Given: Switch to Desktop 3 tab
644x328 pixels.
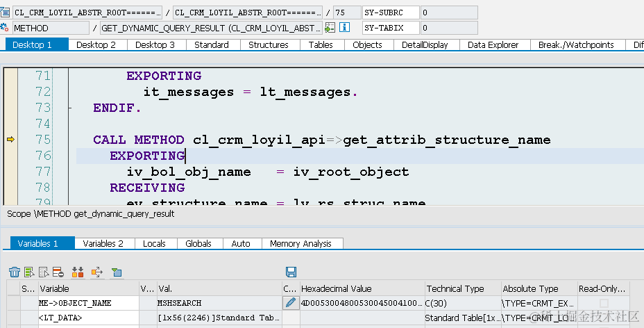Looking at the screenshot, I should tap(155, 44).
